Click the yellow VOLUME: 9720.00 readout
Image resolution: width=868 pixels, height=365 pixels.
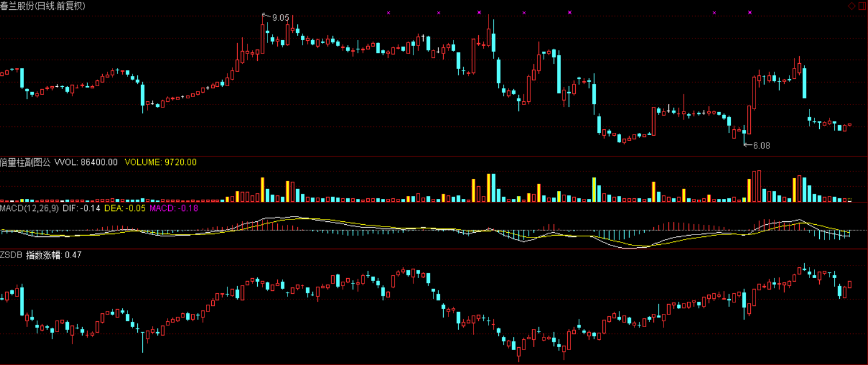pyautogui.click(x=161, y=163)
